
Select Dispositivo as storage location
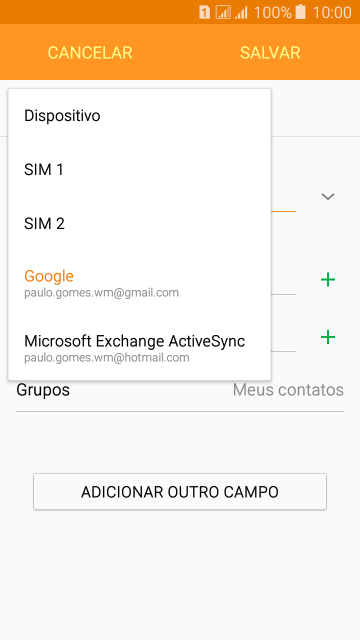pos(139,116)
